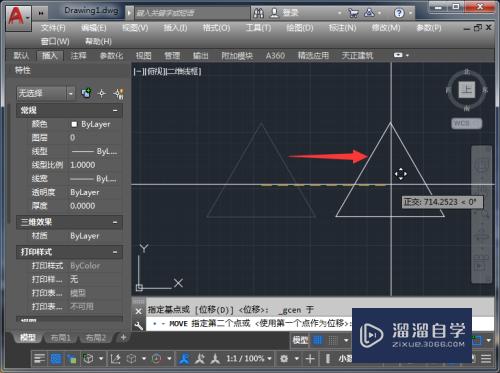Click the 图层 value 0

[72, 138]
